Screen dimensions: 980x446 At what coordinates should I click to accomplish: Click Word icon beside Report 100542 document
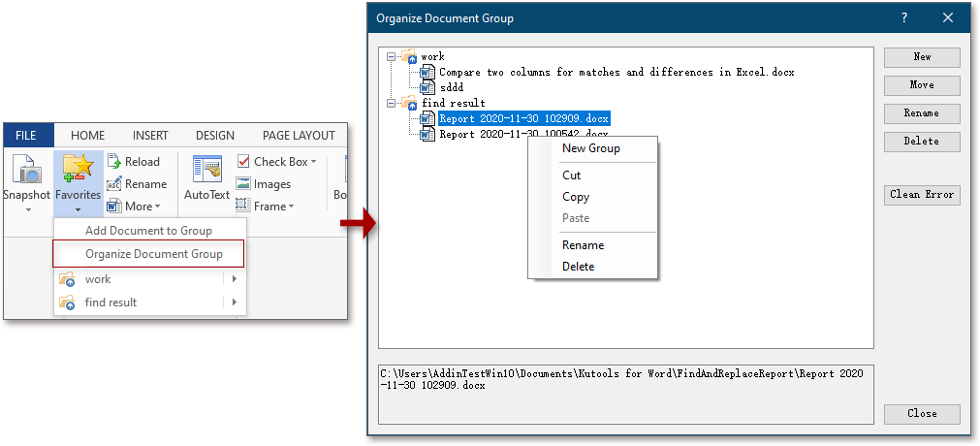tap(427, 134)
